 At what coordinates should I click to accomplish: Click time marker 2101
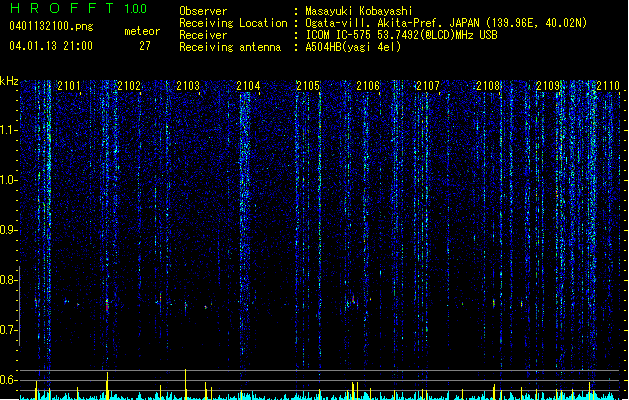click(x=69, y=86)
